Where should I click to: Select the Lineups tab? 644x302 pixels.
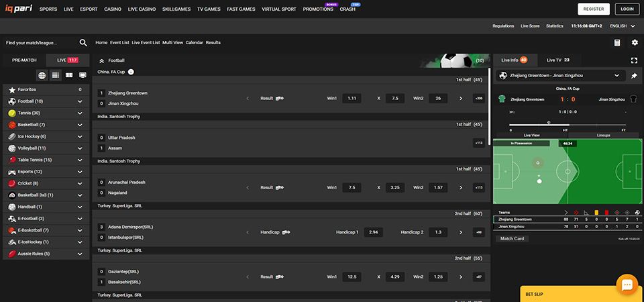pos(604,135)
